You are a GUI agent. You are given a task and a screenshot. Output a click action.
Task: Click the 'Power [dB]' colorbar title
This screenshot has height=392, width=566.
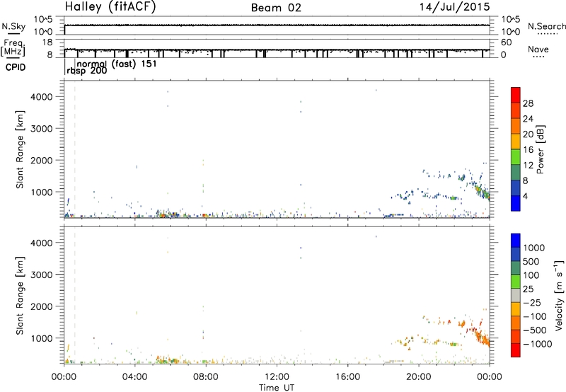(540, 149)
